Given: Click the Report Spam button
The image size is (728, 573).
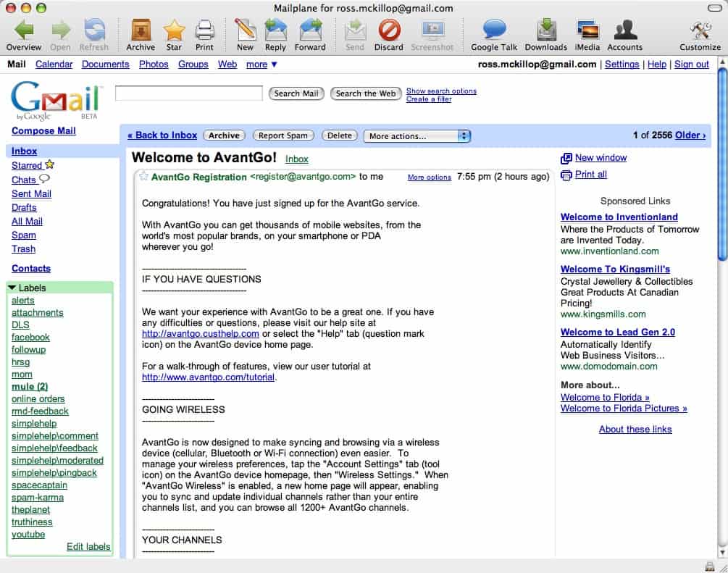Looking at the screenshot, I should (283, 135).
